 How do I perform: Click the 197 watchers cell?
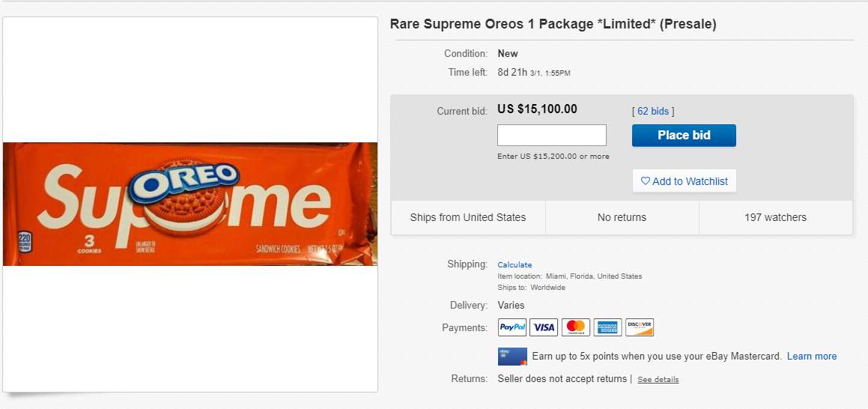(x=775, y=218)
